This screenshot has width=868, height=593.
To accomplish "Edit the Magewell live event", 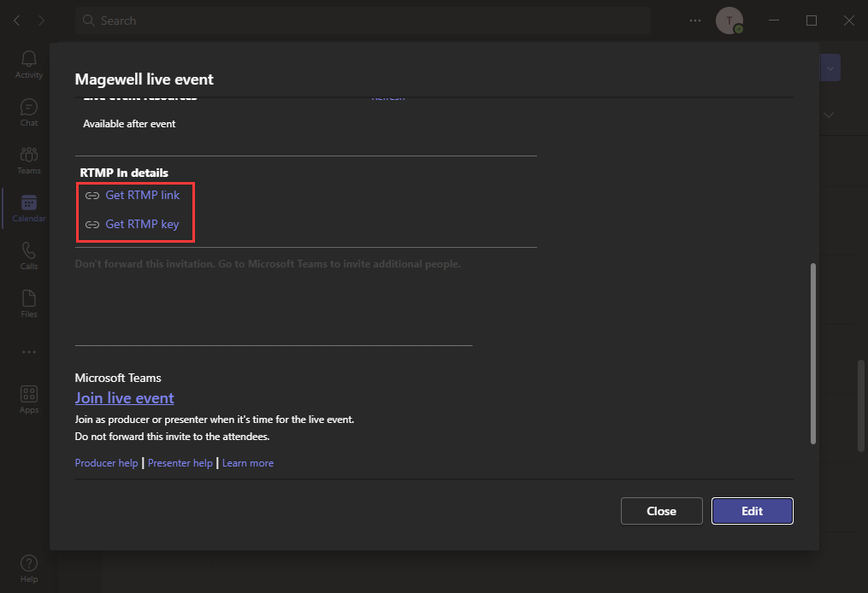I will [x=753, y=511].
